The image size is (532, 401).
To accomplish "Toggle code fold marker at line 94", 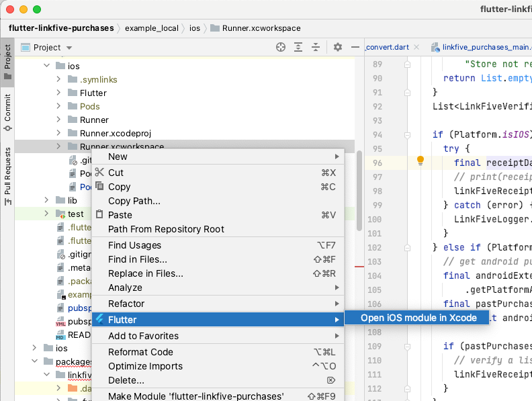I will pos(408,135).
